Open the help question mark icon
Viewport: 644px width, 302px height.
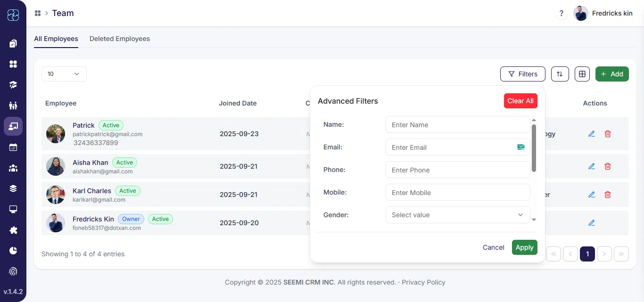561,14
